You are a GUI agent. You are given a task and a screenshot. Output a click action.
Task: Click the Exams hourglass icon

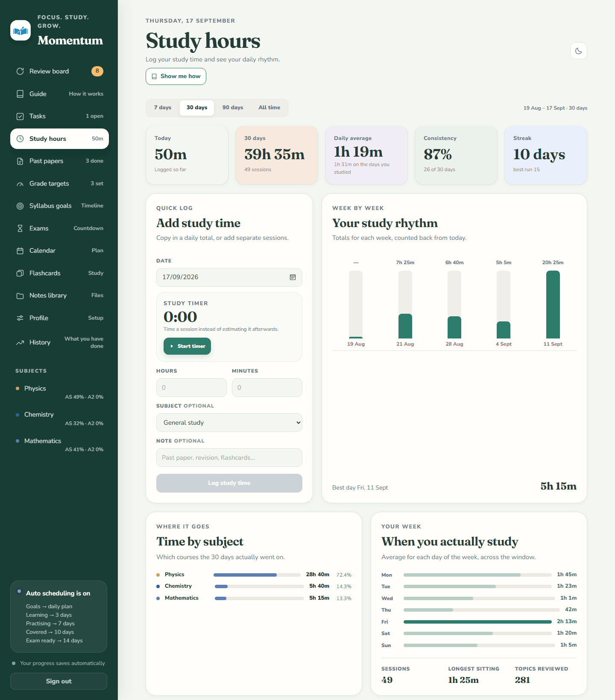20,228
